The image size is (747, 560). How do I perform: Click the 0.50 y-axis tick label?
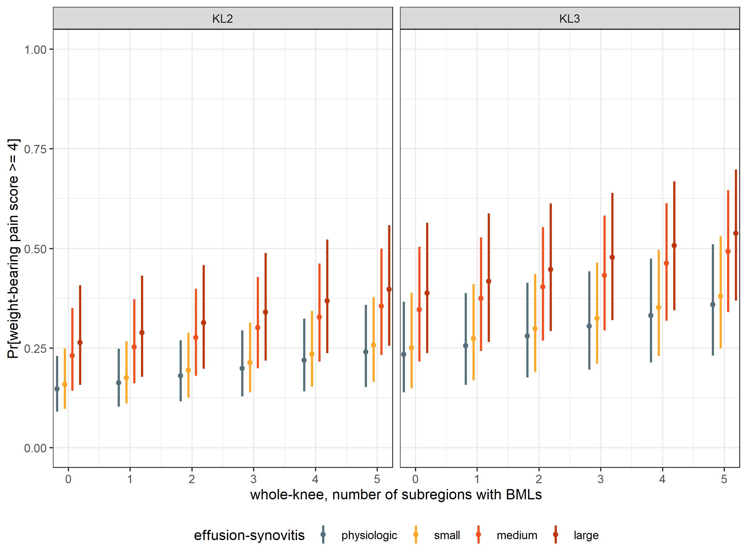point(35,249)
